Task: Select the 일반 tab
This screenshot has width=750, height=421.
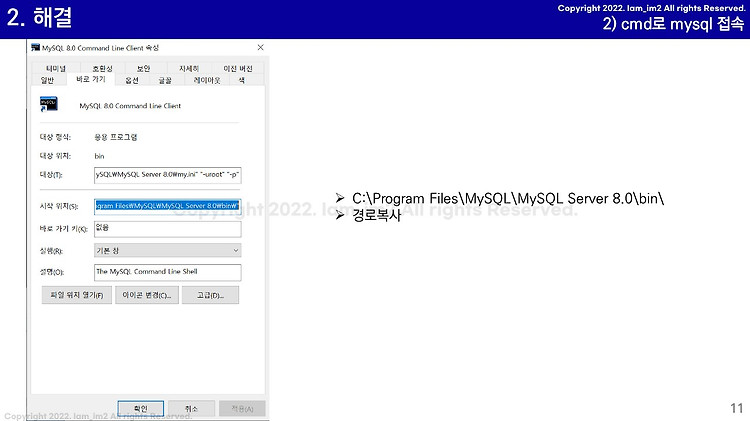Action: tap(47, 80)
